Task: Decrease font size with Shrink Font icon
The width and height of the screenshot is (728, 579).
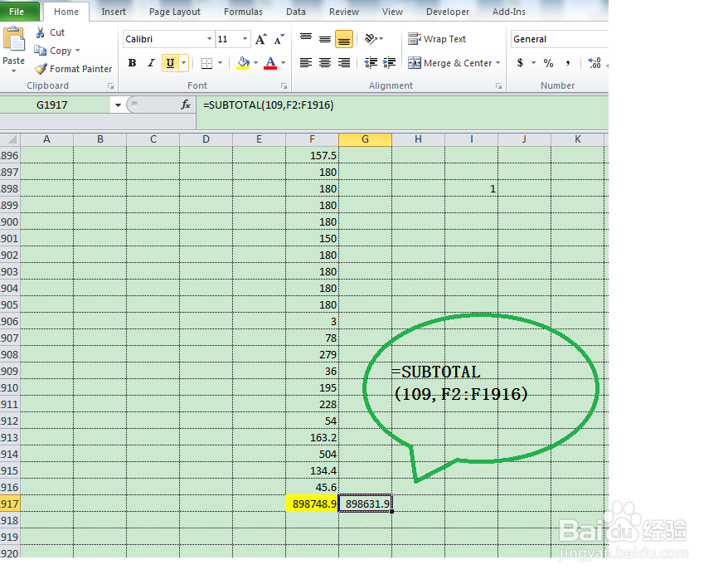Action: (x=279, y=40)
